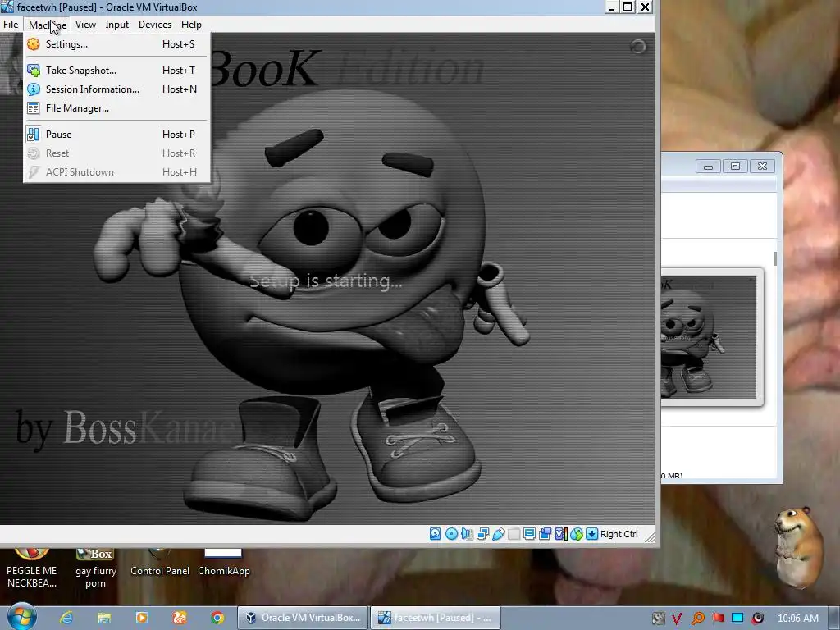Select the ChomikApp desktop shortcut
Image resolution: width=840 pixels, height=630 pixels.
pos(223,563)
